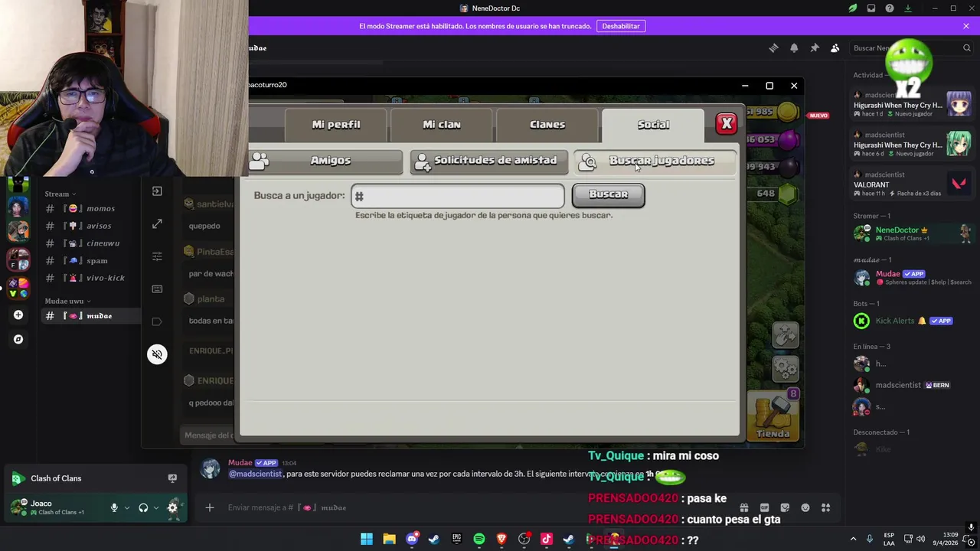Click the overlay expand arrows icon
Image resolution: width=980 pixels, height=551 pixels.
[157, 223]
